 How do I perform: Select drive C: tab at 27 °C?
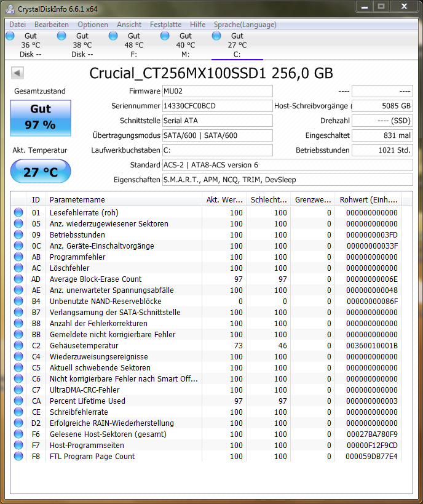(237, 45)
